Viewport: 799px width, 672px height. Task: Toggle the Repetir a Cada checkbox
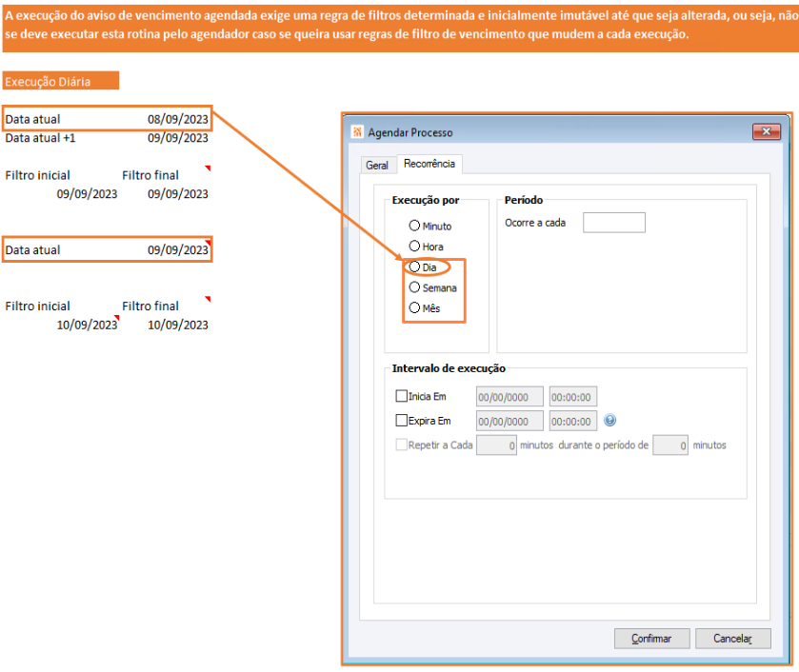coord(402,445)
